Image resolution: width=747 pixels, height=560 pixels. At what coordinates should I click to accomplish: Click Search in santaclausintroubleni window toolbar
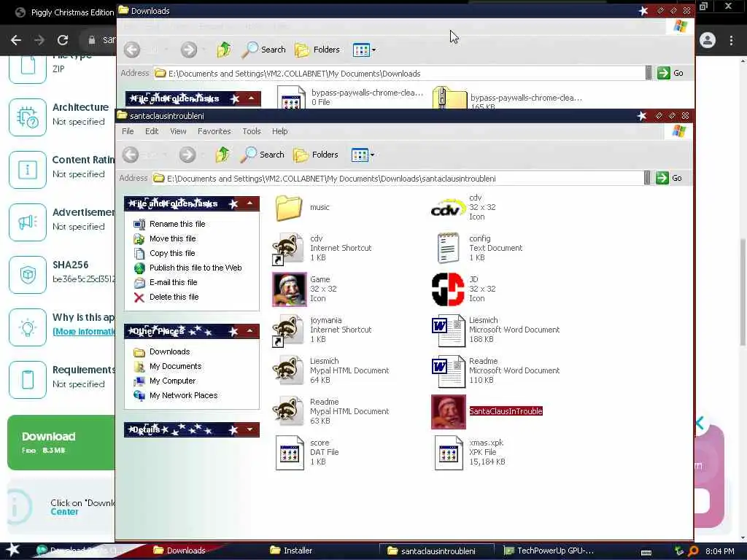pos(262,155)
